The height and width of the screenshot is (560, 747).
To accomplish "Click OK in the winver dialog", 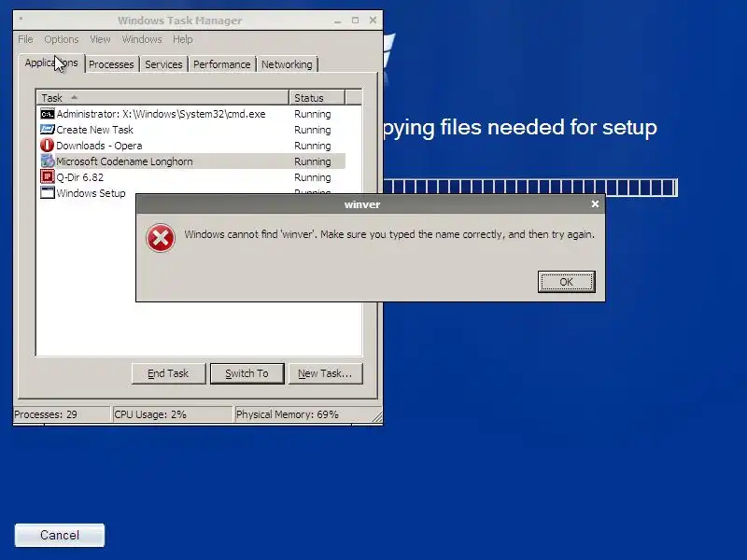I will (x=567, y=282).
